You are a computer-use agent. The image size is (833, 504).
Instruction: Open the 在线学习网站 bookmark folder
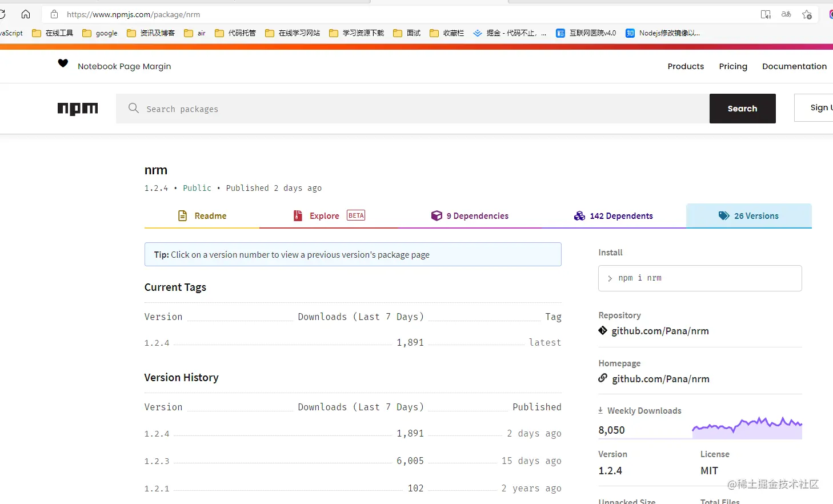pos(293,33)
